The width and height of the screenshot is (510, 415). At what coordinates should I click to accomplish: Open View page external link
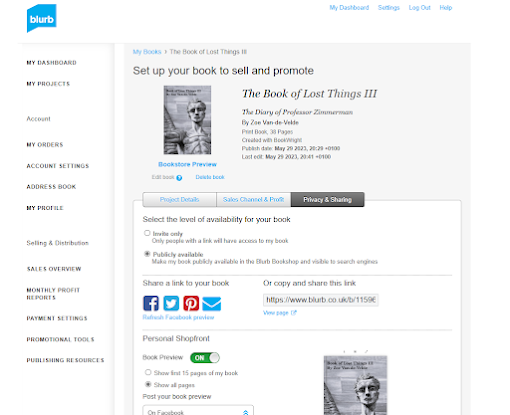[x=280, y=313]
